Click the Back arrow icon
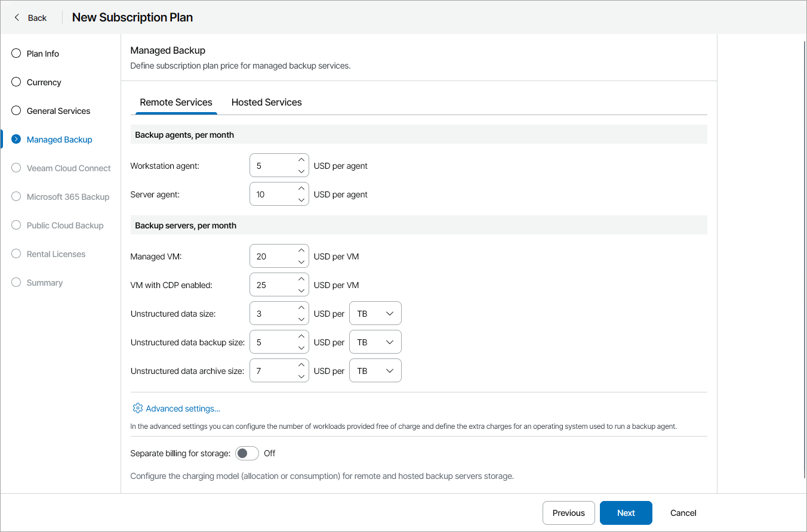The height and width of the screenshot is (532, 807). pos(17,17)
